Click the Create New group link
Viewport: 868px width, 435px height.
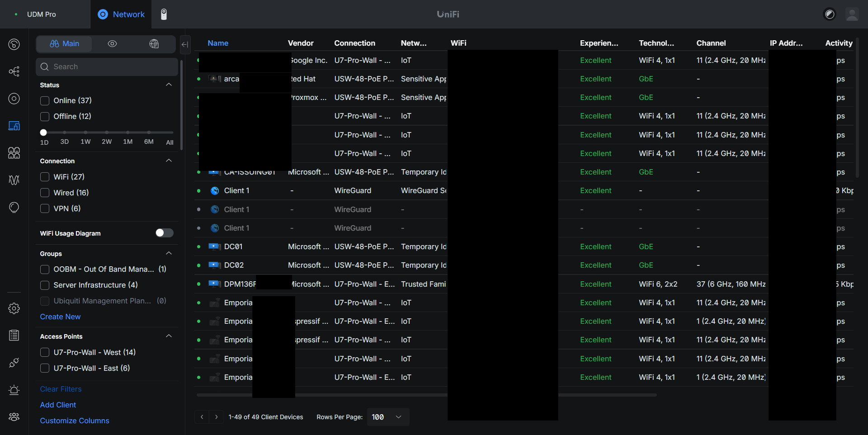(x=60, y=317)
